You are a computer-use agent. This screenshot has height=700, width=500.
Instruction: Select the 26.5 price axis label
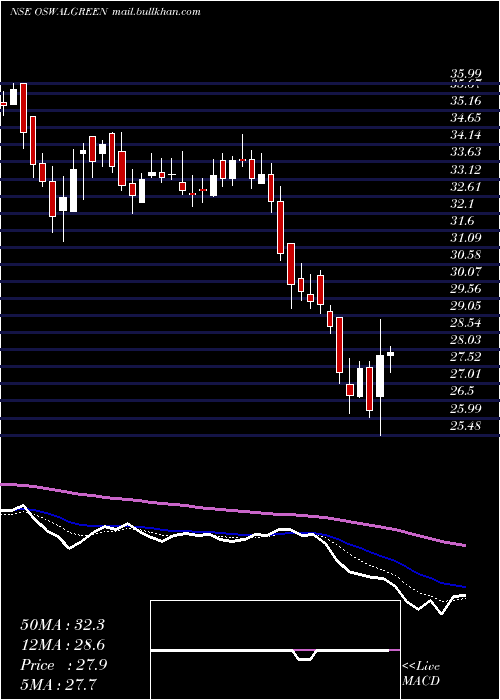[462, 392]
